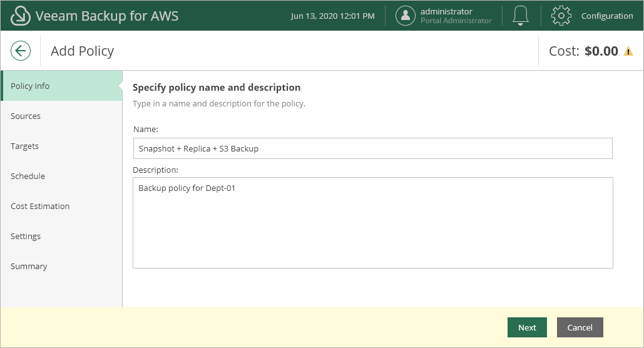The image size is (644, 348).
Task: Click the 'Type in a name' hint text
Action: click(x=219, y=103)
